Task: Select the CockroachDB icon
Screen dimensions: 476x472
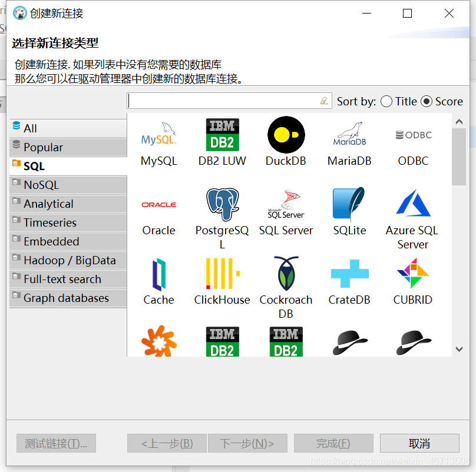Action: [286, 274]
